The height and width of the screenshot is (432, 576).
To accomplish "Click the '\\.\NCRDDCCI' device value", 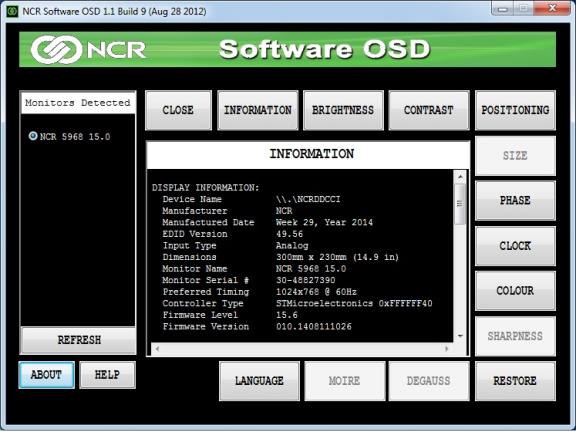I will (x=308, y=199).
